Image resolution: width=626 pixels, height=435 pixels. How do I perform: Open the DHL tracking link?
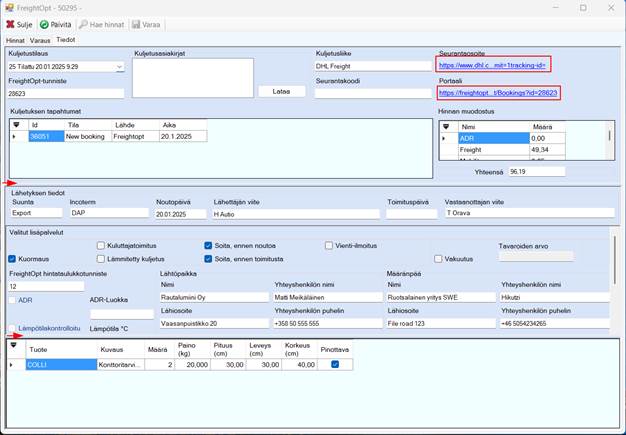point(492,65)
